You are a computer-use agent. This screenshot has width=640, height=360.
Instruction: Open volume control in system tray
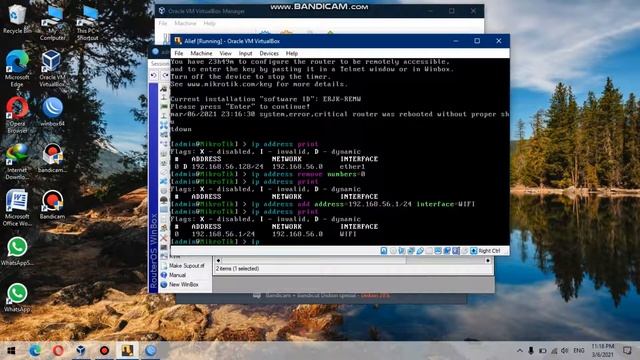tap(564, 351)
